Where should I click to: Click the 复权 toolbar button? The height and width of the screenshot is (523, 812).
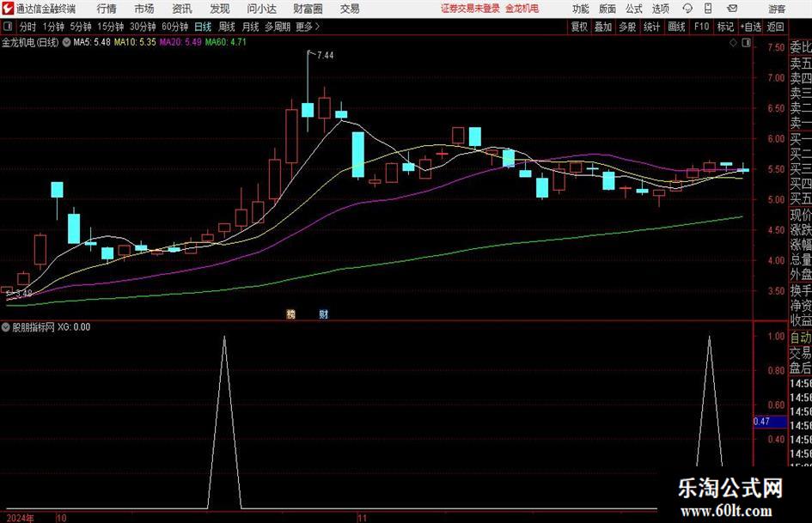point(579,27)
